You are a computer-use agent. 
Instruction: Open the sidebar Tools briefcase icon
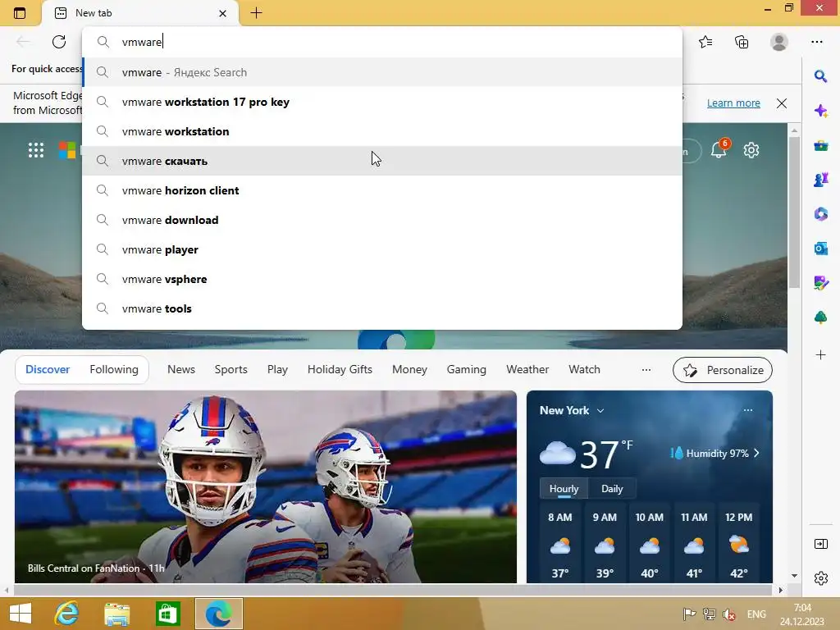[x=820, y=146]
